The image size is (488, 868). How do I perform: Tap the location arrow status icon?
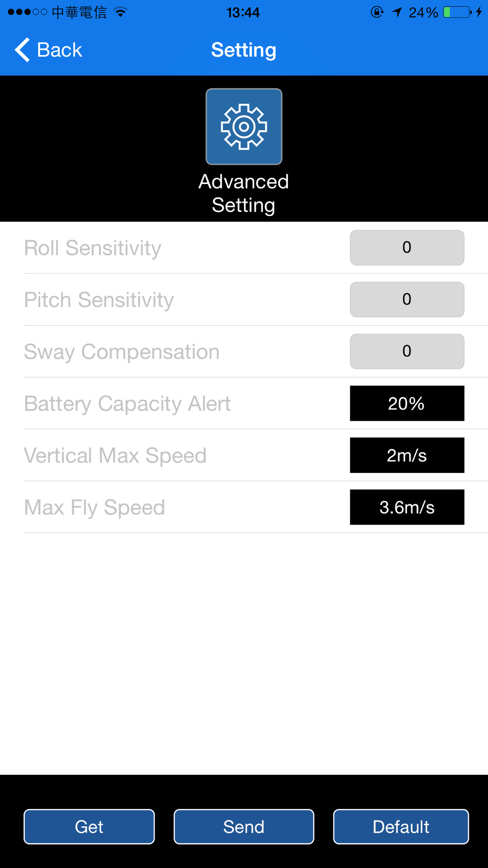tap(397, 12)
